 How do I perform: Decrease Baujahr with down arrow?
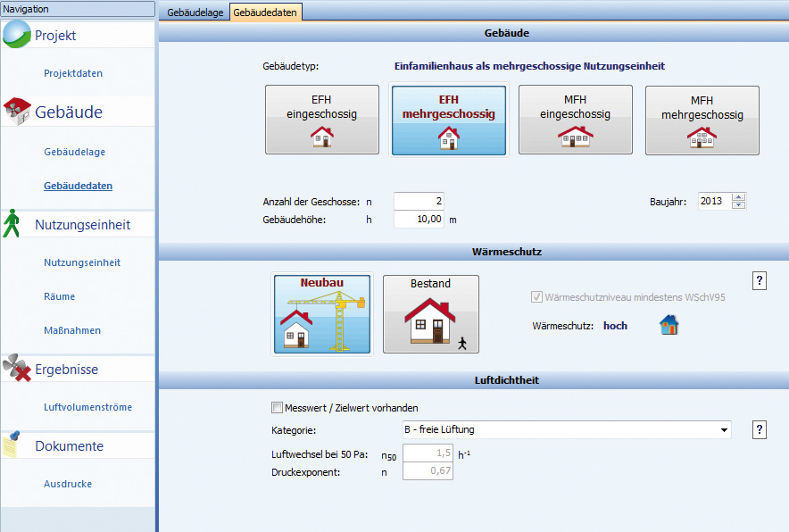click(x=738, y=204)
